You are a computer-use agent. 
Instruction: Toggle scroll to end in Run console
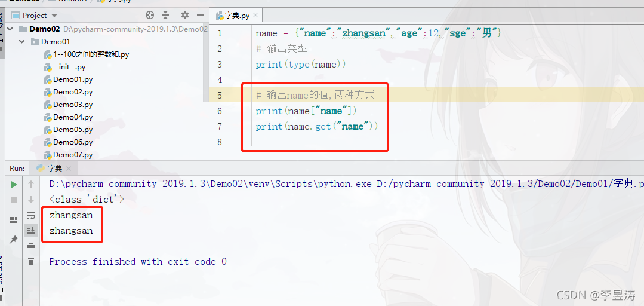click(31, 230)
